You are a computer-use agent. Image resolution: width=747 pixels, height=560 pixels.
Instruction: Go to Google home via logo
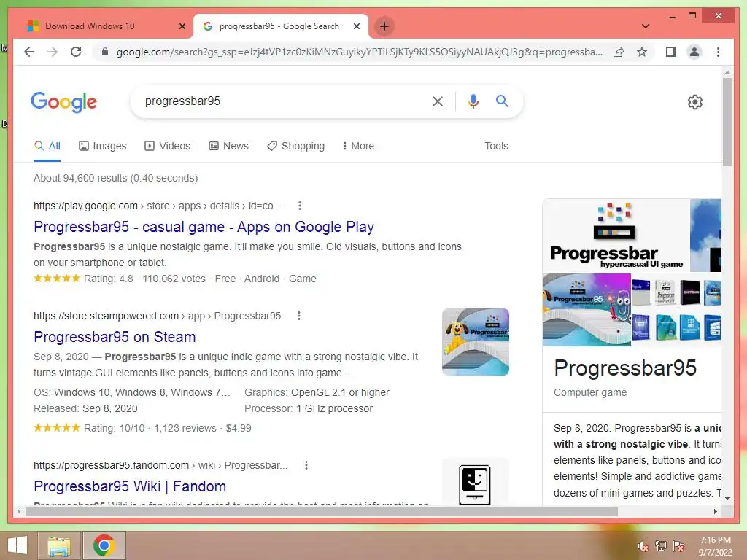(64, 102)
